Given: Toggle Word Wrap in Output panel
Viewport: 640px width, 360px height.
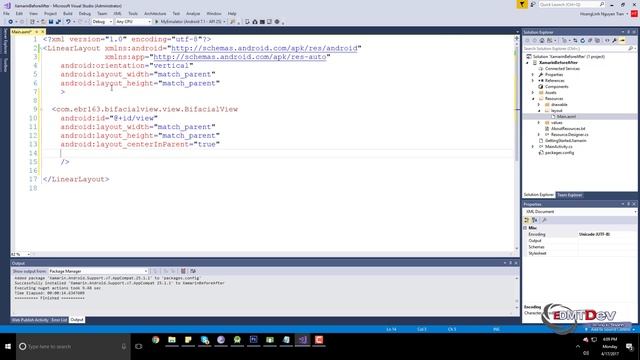Looking at the screenshot, I should [x=193, y=271].
